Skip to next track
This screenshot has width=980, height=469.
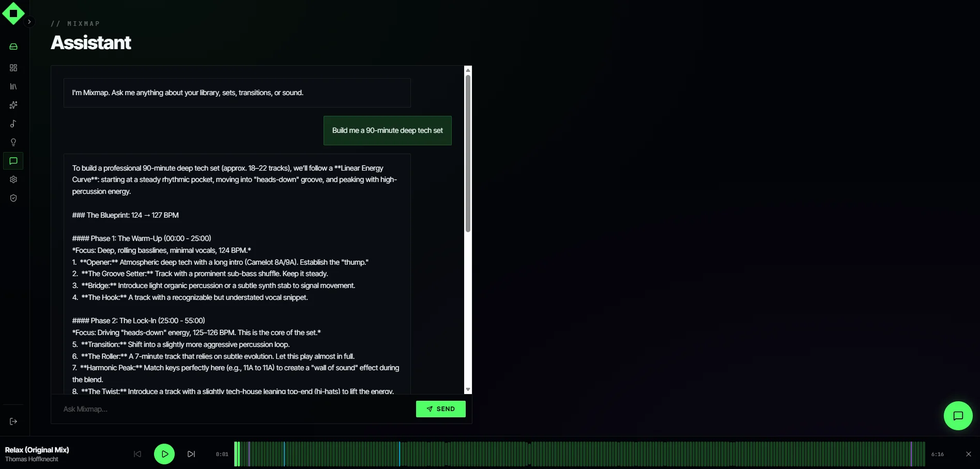(x=191, y=454)
